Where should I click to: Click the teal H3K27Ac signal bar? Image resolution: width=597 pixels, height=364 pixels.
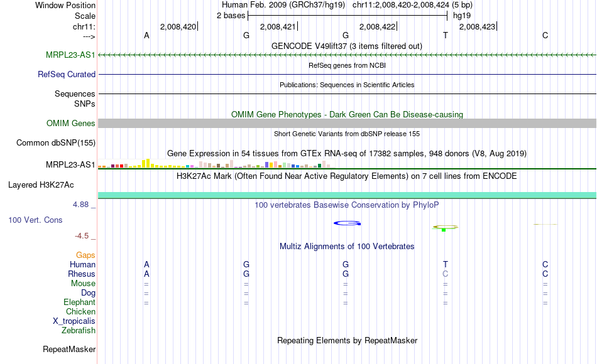348,195
